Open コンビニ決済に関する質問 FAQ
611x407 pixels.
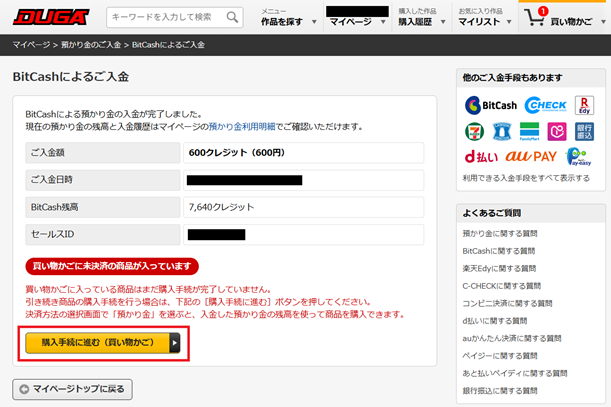(x=507, y=303)
